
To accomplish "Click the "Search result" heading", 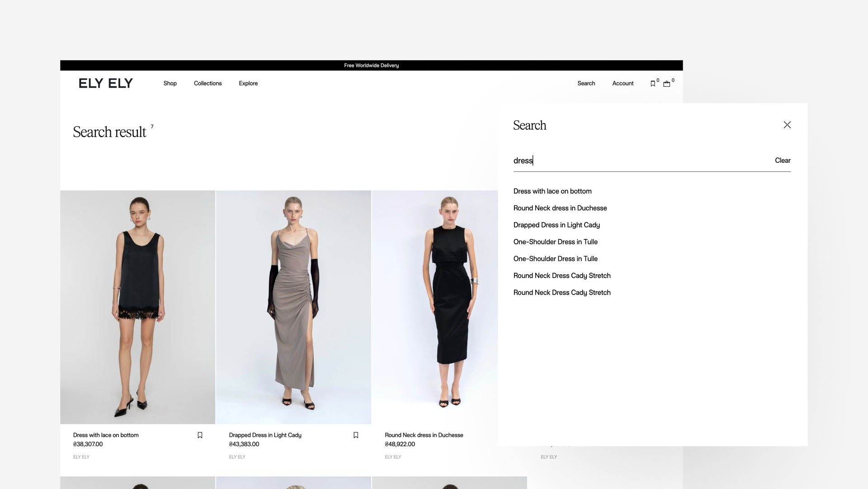I will (x=109, y=132).
